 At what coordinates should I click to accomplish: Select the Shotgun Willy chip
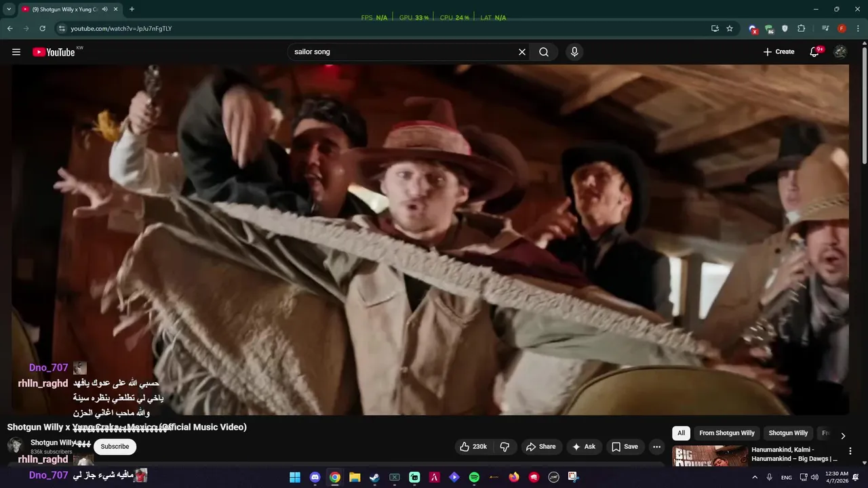click(x=788, y=433)
